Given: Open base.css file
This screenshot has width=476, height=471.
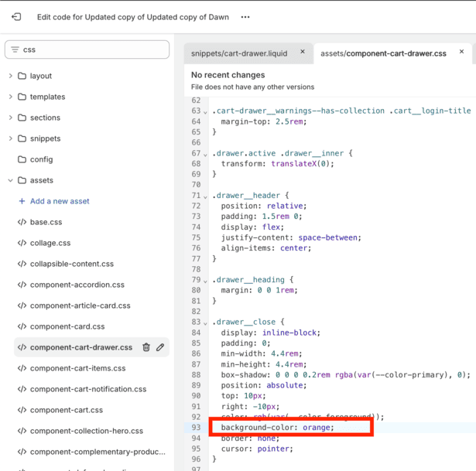Looking at the screenshot, I should pyautogui.click(x=46, y=222).
